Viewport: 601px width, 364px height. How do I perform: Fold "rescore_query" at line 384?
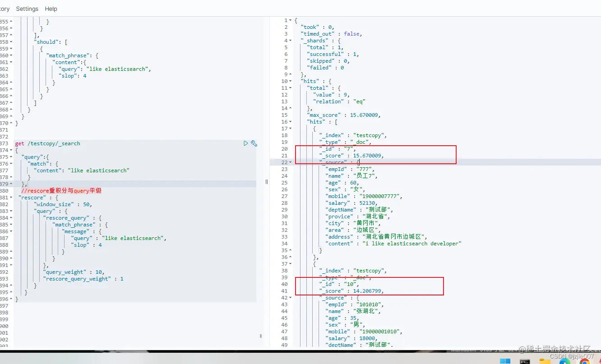pyautogui.click(x=11, y=218)
